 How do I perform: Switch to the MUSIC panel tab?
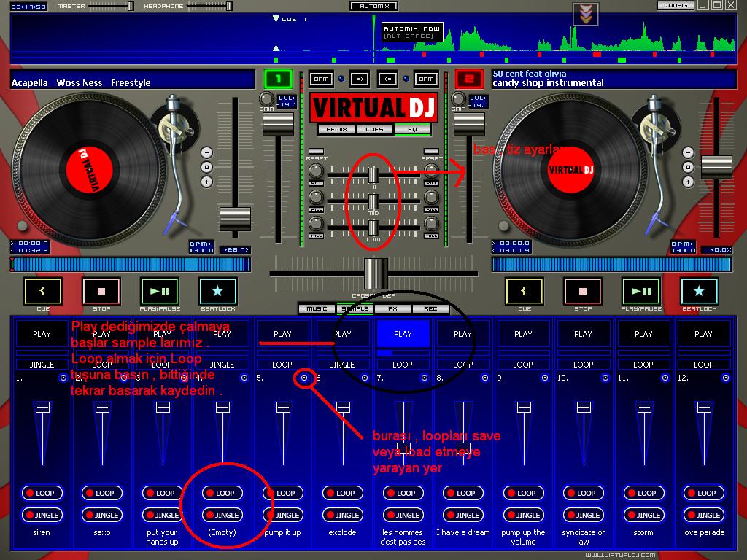pos(317,308)
